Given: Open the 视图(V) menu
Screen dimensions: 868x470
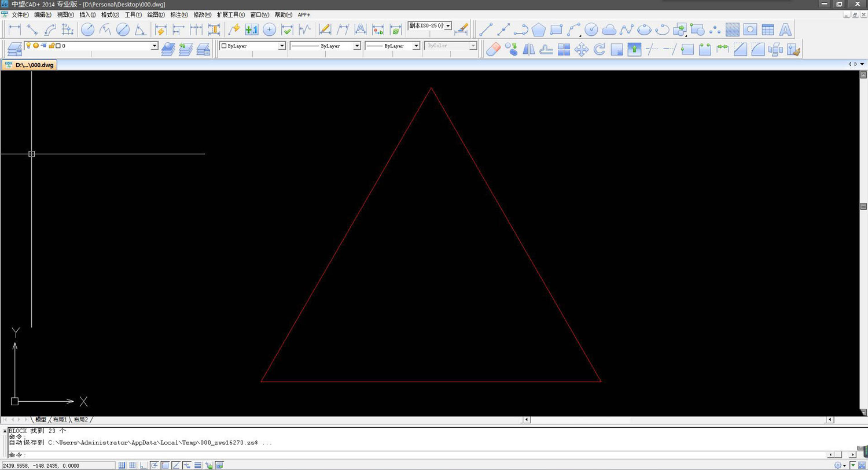Looking at the screenshot, I should 65,14.
